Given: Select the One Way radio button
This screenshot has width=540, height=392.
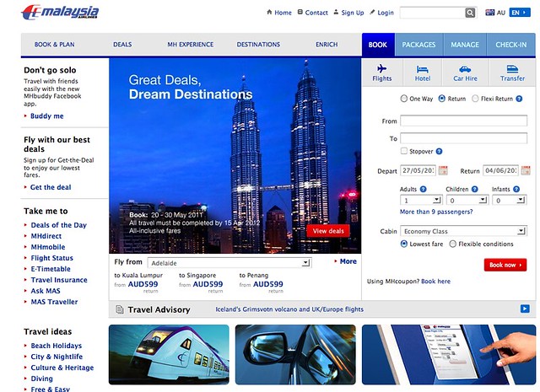Looking at the screenshot, I should coord(403,99).
